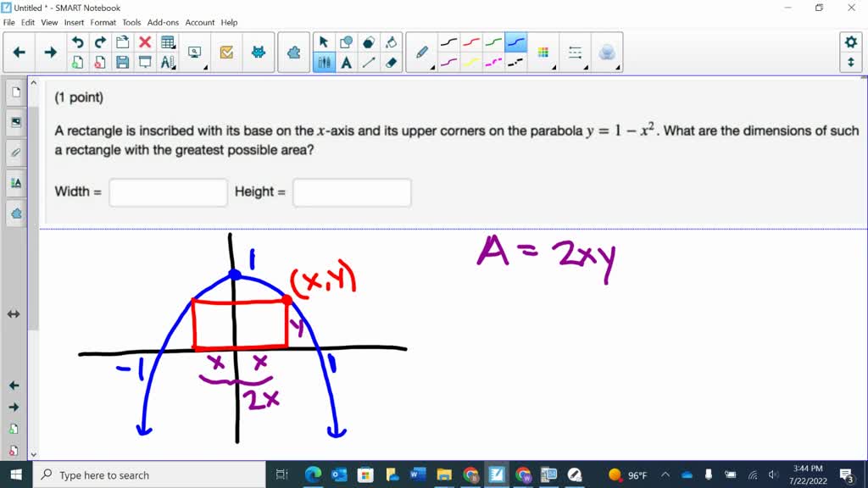Open the pen style dropdown
The width and height of the screenshot is (868, 488).
tap(434, 65)
